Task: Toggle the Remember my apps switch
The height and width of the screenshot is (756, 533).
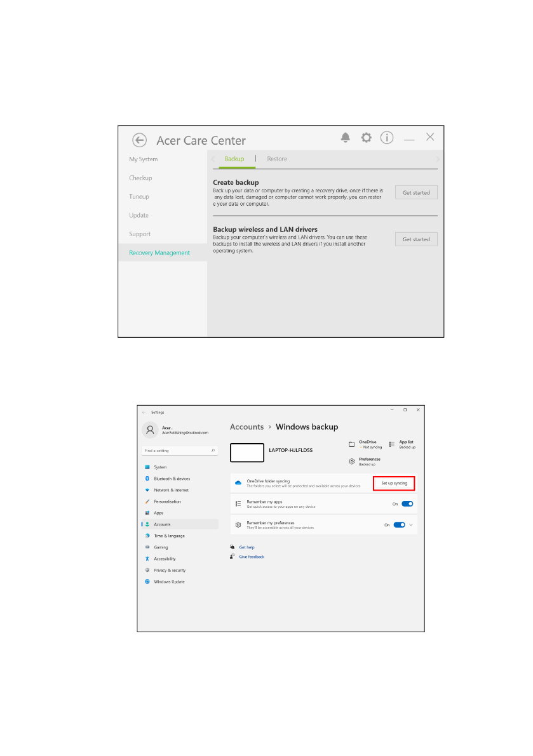Action: click(407, 504)
